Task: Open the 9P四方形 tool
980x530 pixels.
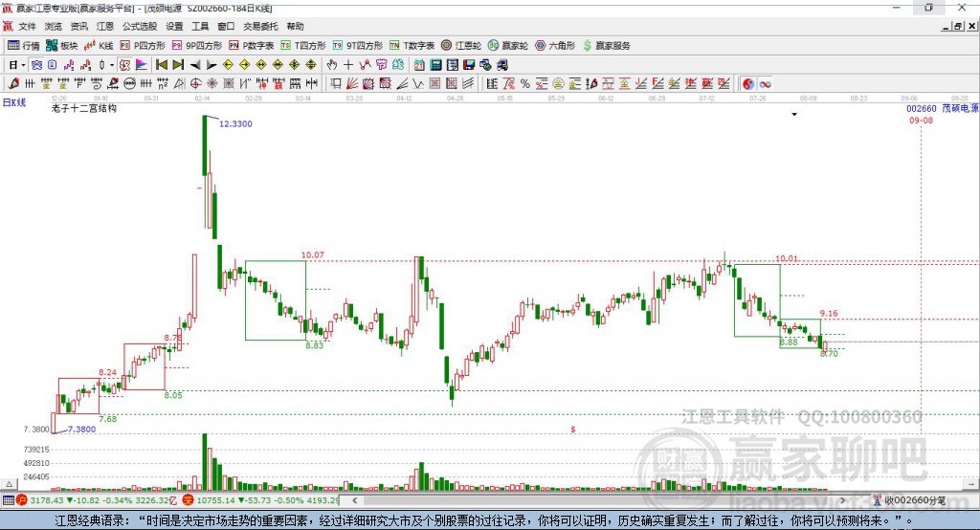Action: (x=197, y=46)
